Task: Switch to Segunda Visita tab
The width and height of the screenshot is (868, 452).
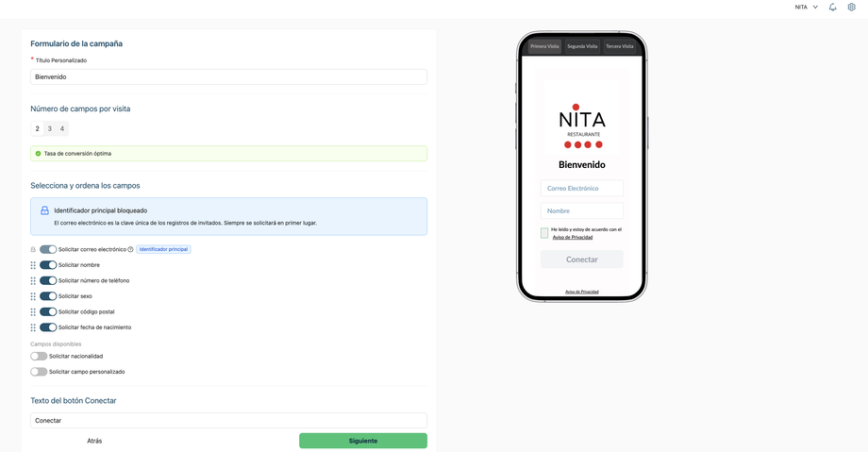Action: 582,46
